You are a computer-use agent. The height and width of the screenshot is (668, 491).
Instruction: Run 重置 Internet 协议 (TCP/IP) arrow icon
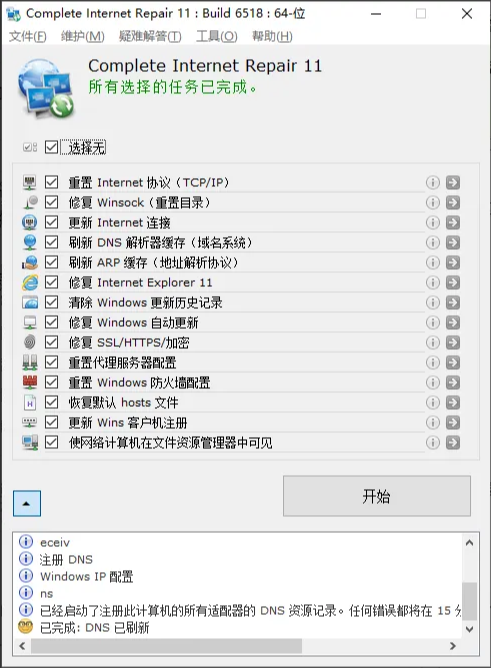tap(453, 182)
